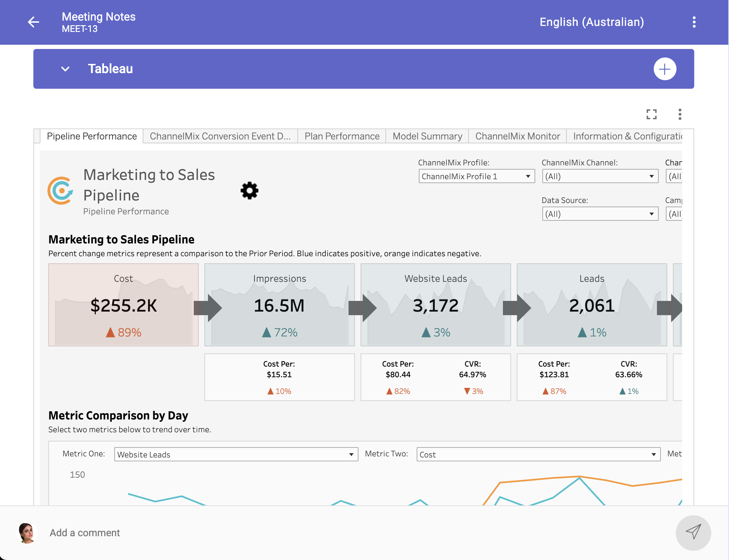
Task: Click the plus button on Tableau bar
Action: pos(664,69)
